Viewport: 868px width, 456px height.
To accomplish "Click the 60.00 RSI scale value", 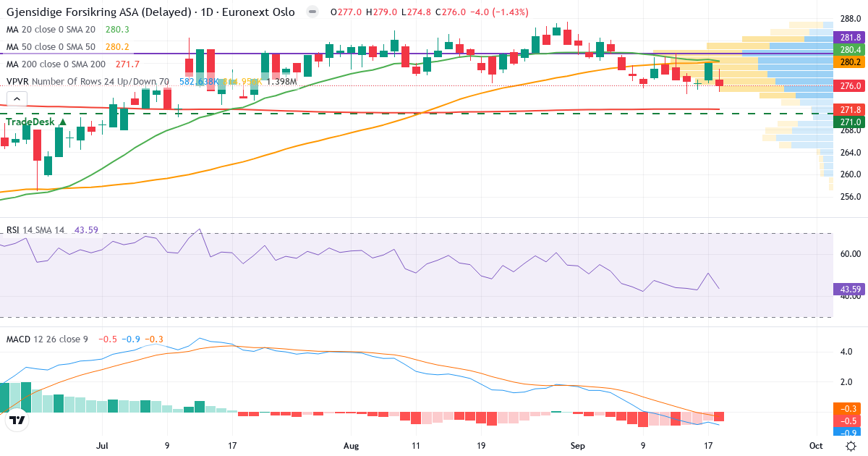I will click(x=850, y=254).
